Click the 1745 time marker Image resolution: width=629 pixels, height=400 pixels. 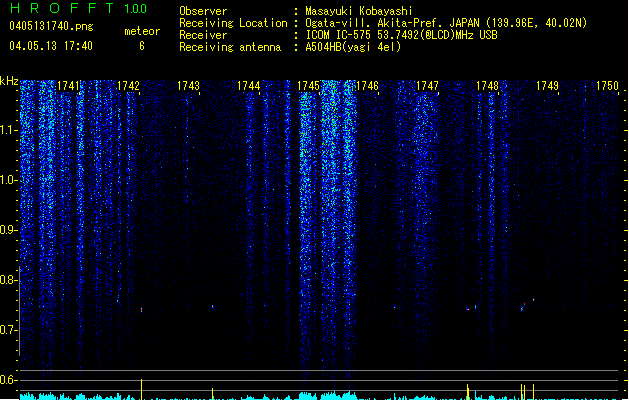tap(308, 86)
